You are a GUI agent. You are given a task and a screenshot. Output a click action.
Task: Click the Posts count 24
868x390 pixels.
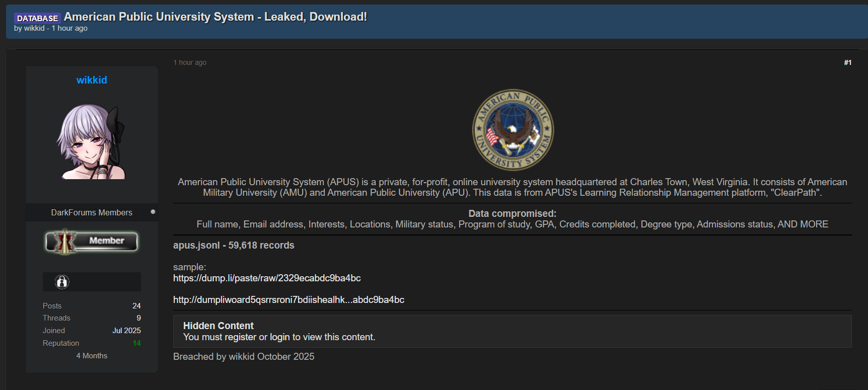136,306
